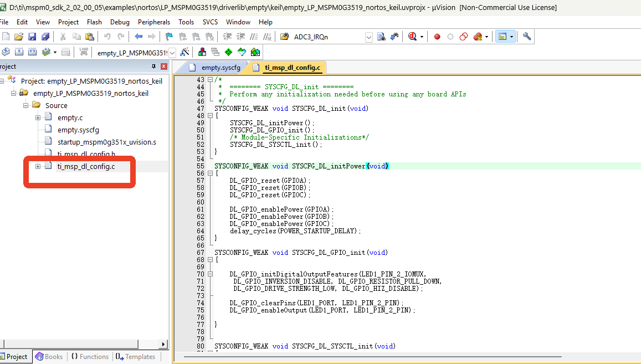This screenshot has width=641, height=364.
Task: Select the empty.syscfg file in the project tree
Action: coord(78,130)
